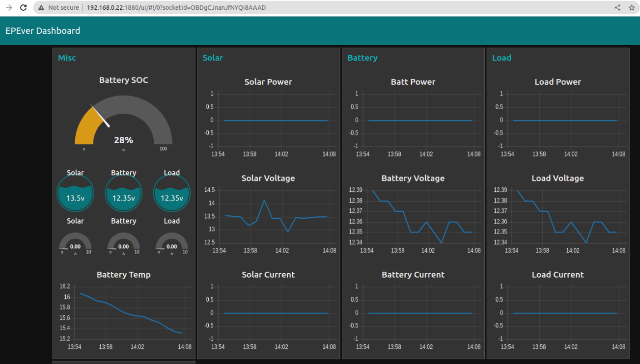Image resolution: width=640 pixels, height=364 pixels.
Task: Click the 16.2 axis label on Battery Temp
Action: 65,286
